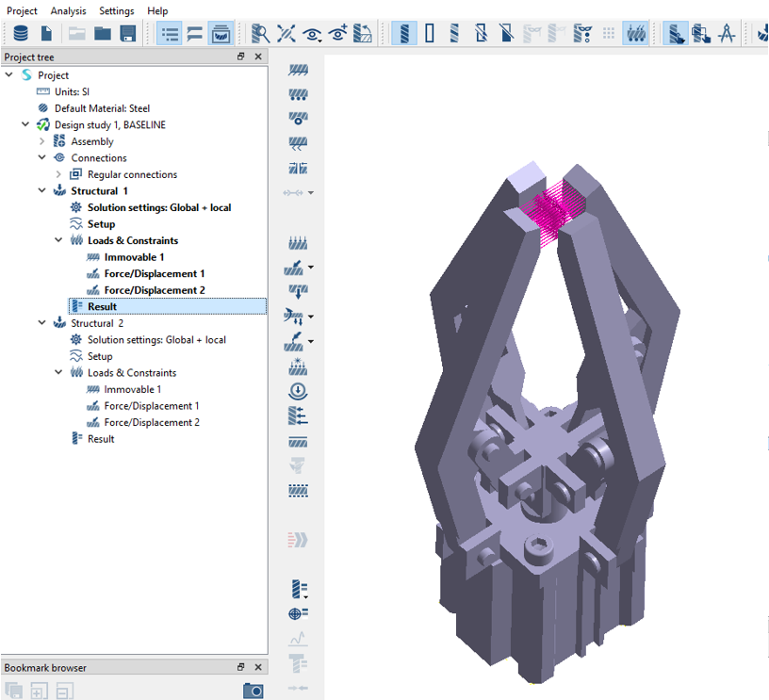The width and height of the screenshot is (769, 700).
Task: Select Result under Structural 2
Action: click(x=101, y=439)
